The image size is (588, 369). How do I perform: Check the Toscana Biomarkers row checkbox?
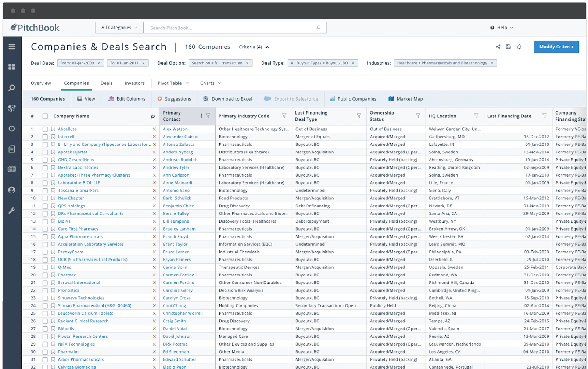(45, 191)
